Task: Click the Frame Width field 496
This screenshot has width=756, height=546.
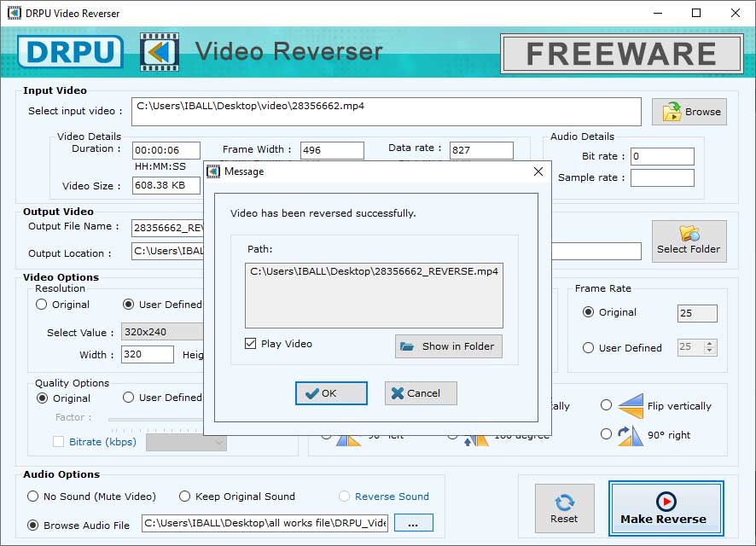Action: pyautogui.click(x=332, y=150)
